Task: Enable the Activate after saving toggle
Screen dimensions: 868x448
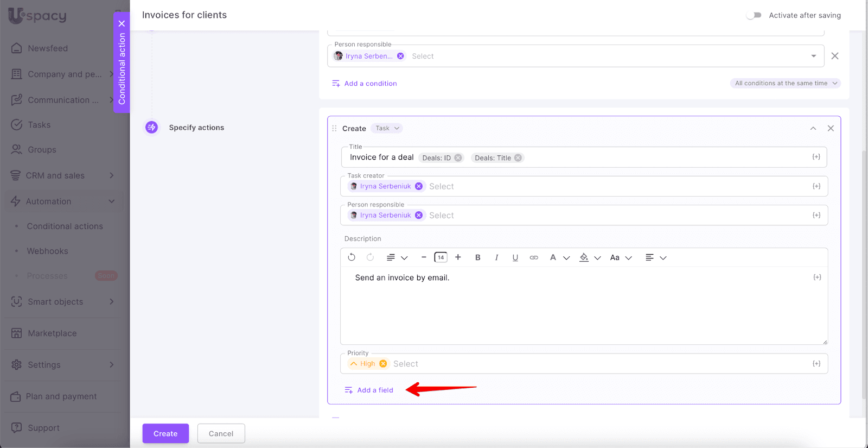Action: (x=754, y=15)
